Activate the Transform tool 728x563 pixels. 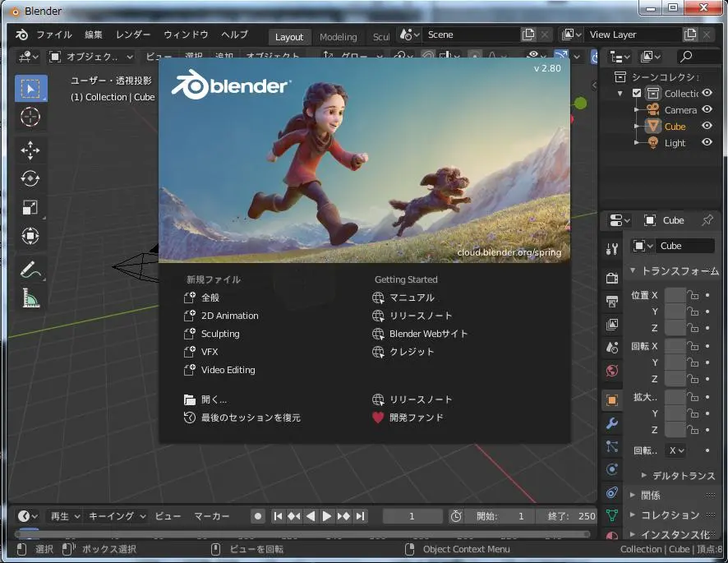tap(30, 236)
